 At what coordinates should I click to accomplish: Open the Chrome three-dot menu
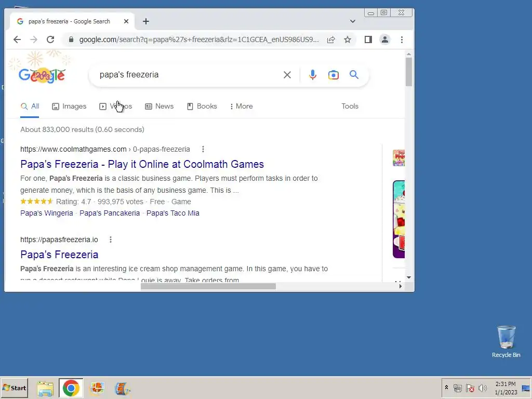click(x=402, y=39)
